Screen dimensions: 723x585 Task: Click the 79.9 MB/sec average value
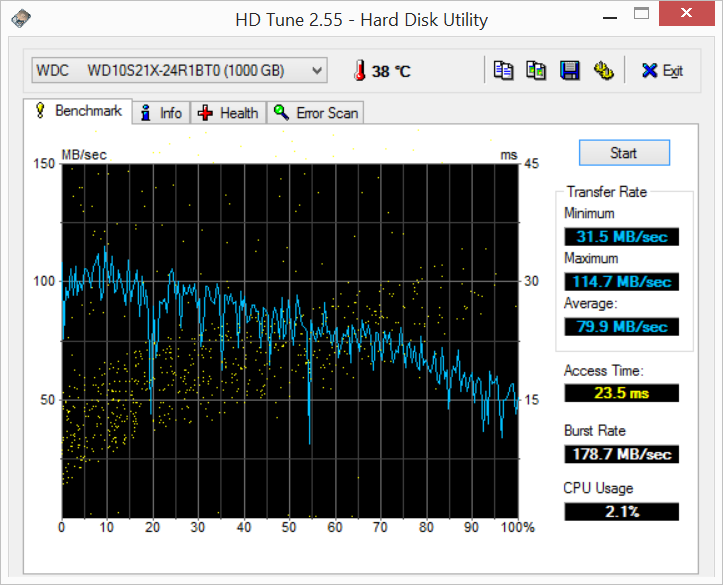click(x=622, y=326)
